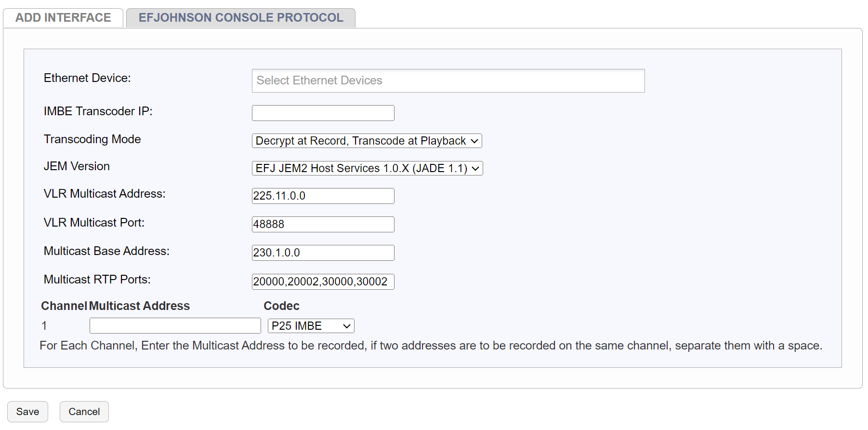Expand the P25 IMBE codec dropdown
The height and width of the screenshot is (430, 868).
click(311, 326)
